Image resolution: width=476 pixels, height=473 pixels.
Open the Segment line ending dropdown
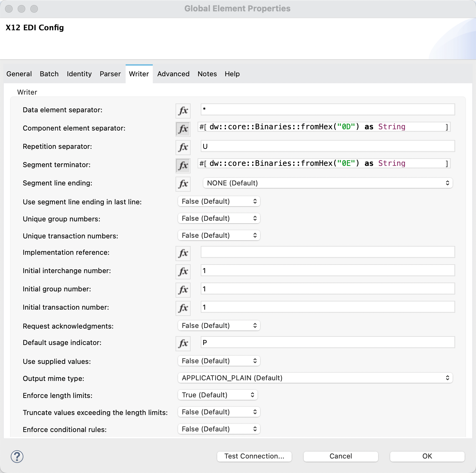[x=328, y=183]
